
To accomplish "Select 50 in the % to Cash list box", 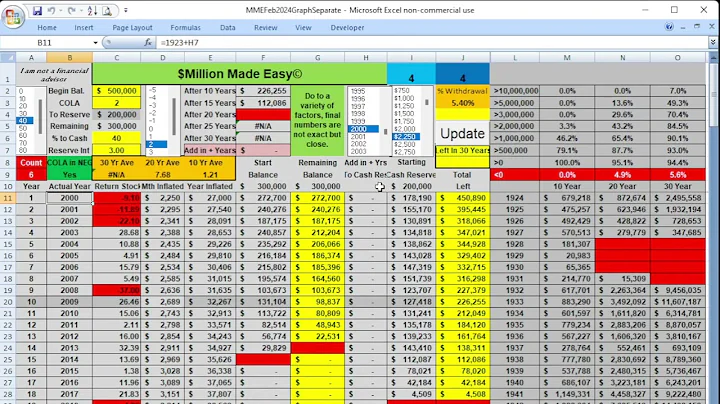I will 25,128.
